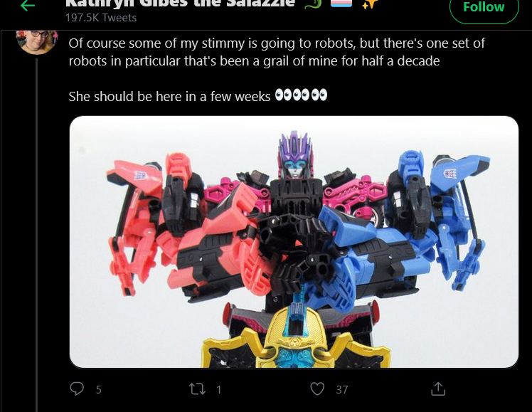The image size is (532, 412).
Task: Share the tweet with upload arrow icon
Action: [437, 389]
